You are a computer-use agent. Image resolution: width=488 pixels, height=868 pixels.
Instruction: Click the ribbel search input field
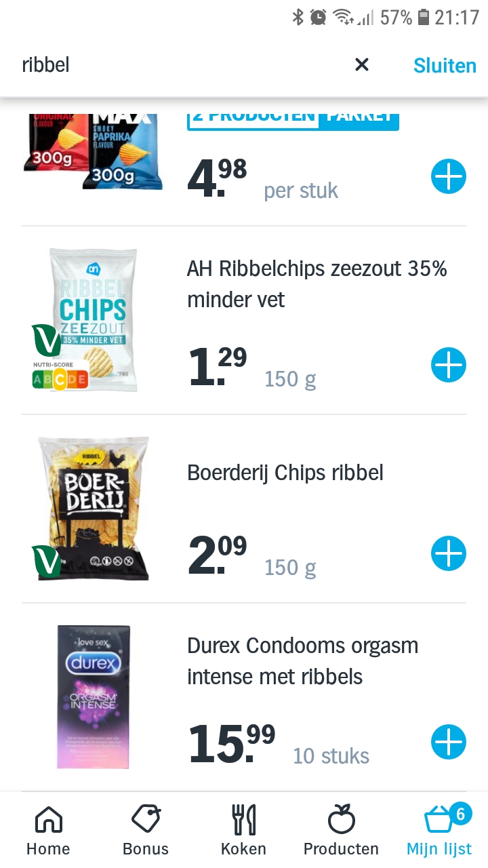click(x=176, y=65)
